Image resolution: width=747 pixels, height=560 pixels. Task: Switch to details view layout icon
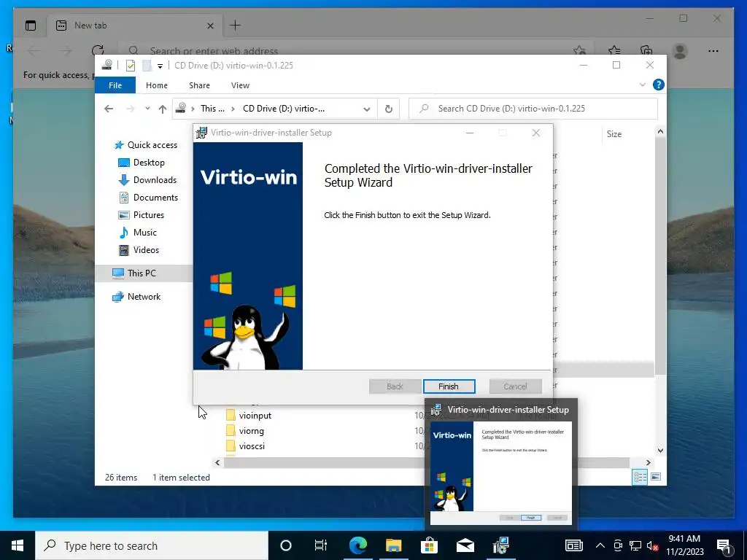pyautogui.click(x=640, y=477)
